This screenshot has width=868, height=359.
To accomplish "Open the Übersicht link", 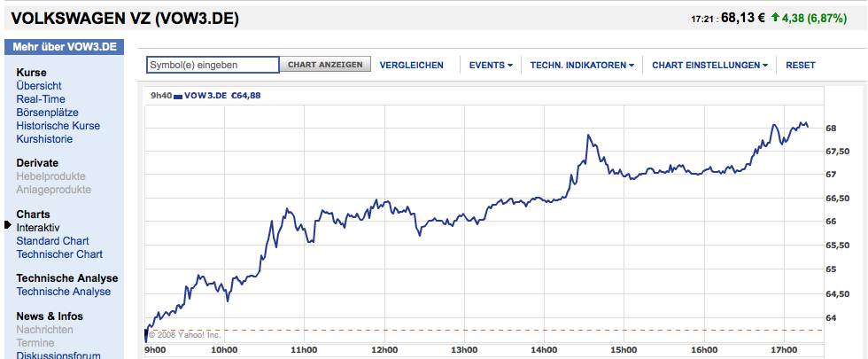I will click(39, 86).
